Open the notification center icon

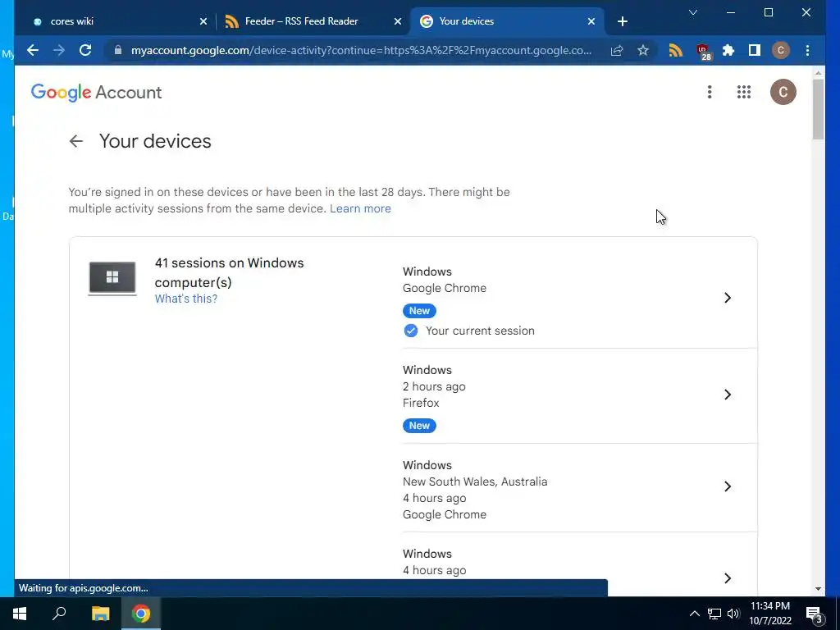(815, 614)
